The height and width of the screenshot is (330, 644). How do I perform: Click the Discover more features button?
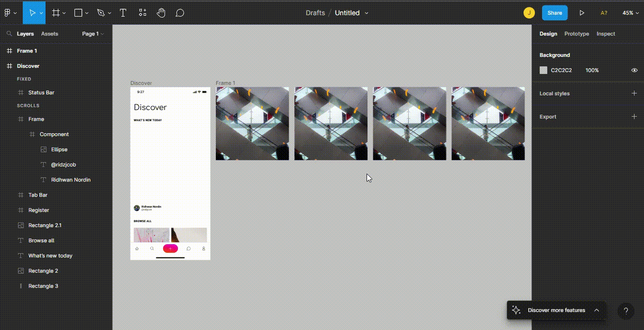point(556,310)
